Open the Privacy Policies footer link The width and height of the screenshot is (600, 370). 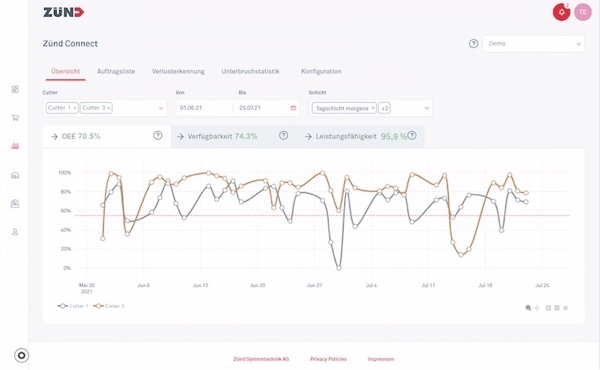pos(328,359)
